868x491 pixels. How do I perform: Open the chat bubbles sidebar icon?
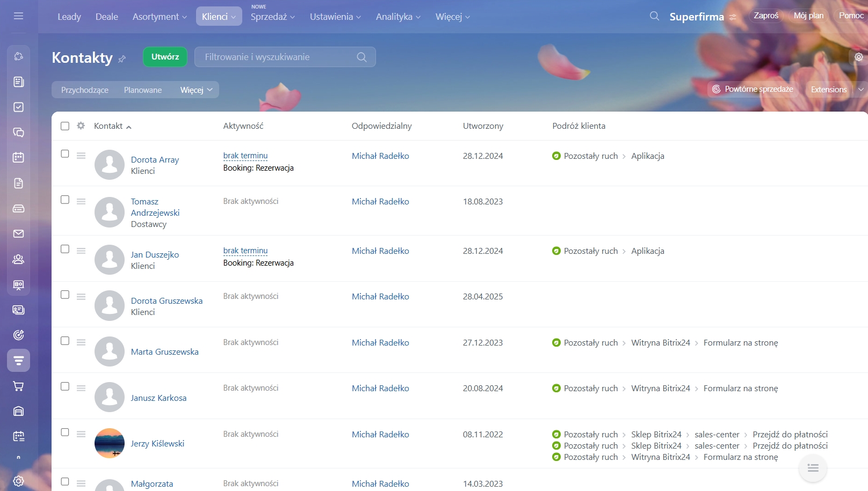(18, 132)
